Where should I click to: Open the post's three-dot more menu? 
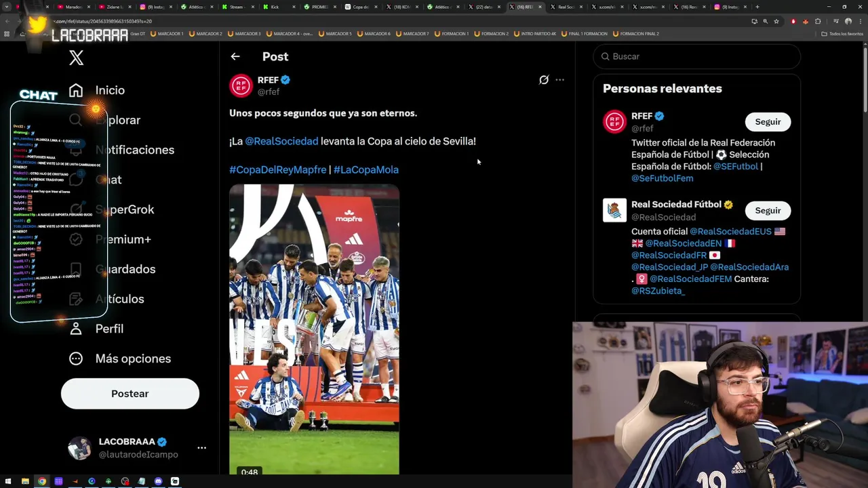coord(559,80)
